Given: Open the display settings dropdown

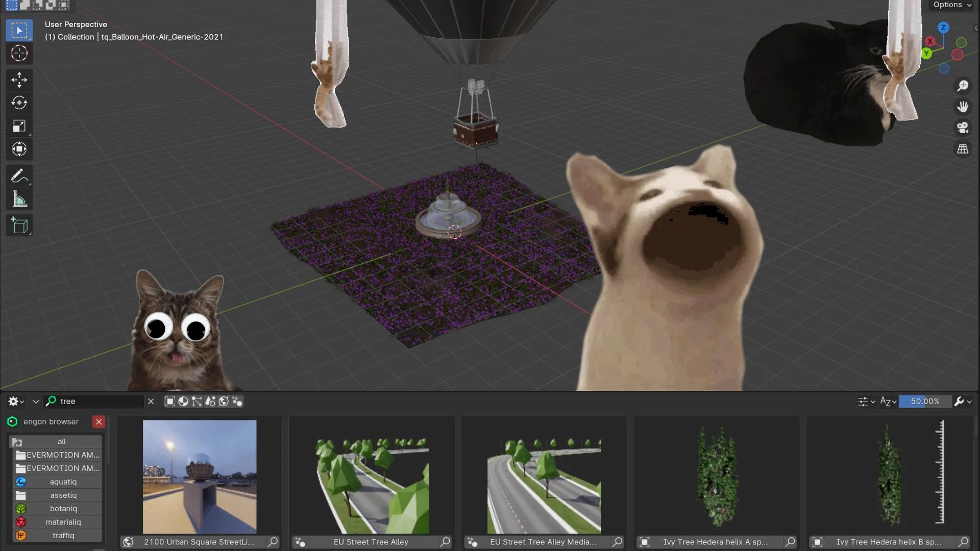Looking at the screenshot, I should click(x=866, y=402).
